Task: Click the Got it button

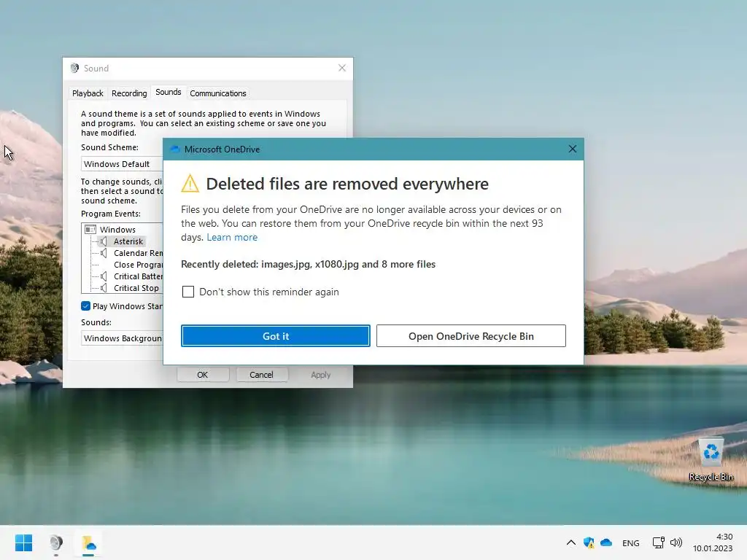Action: 275,335
